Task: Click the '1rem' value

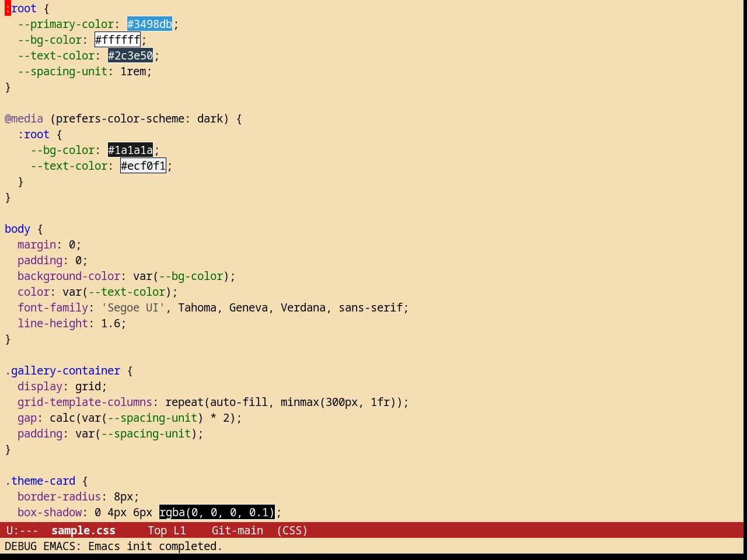Action: (x=133, y=71)
